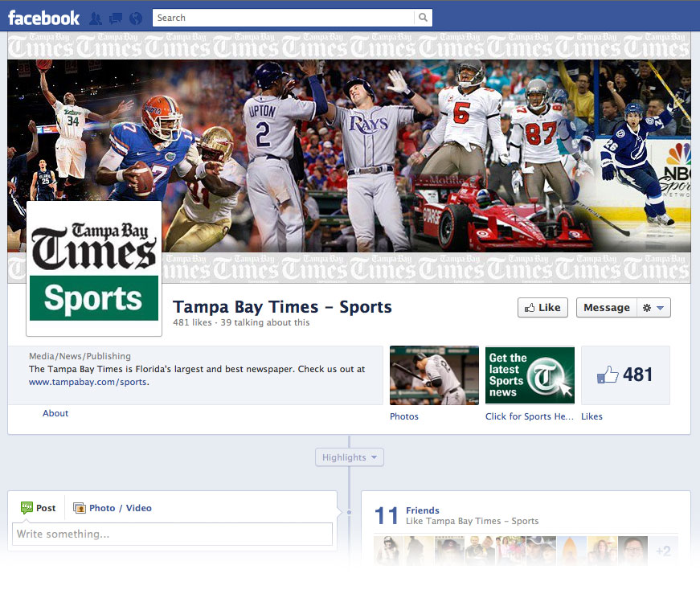Click the Photos label
Image resolution: width=700 pixels, height=594 pixels.
[404, 416]
